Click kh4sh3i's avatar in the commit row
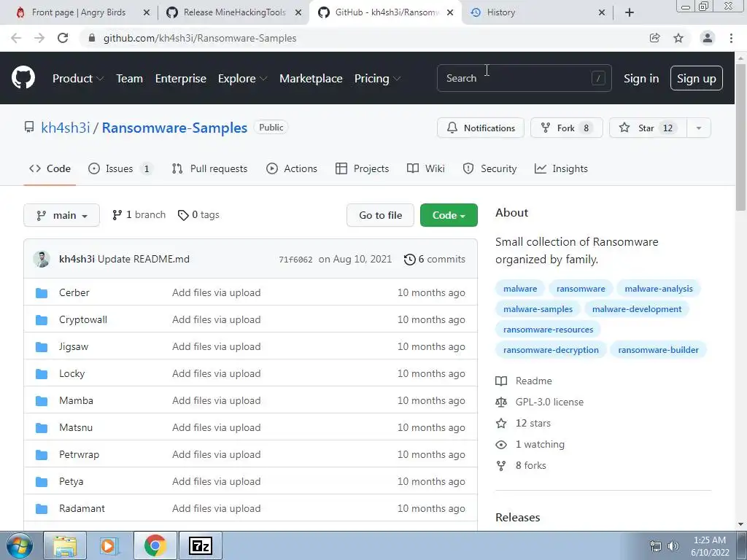Image resolution: width=747 pixels, height=560 pixels. pos(42,259)
